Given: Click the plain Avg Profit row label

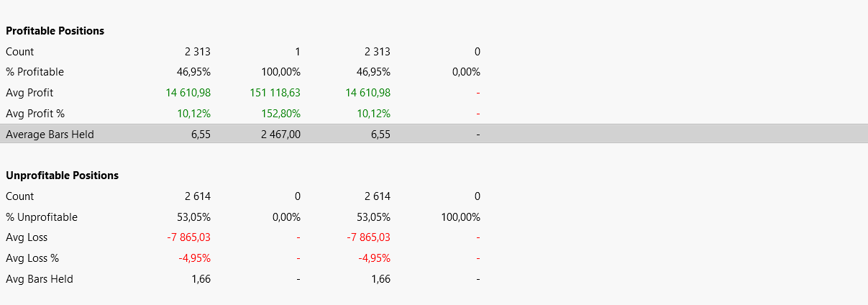Looking at the screenshot, I should click(x=29, y=93).
